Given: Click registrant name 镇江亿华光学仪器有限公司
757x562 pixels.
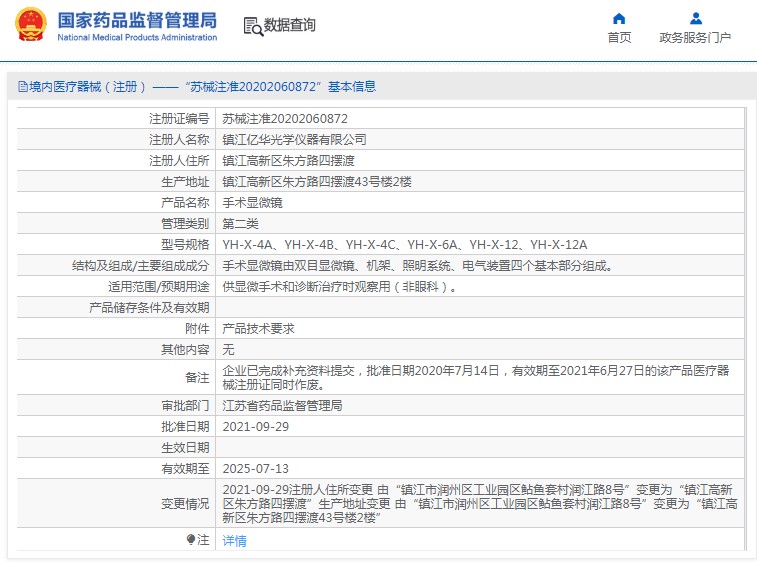Looking at the screenshot, I should pos(294,140).
